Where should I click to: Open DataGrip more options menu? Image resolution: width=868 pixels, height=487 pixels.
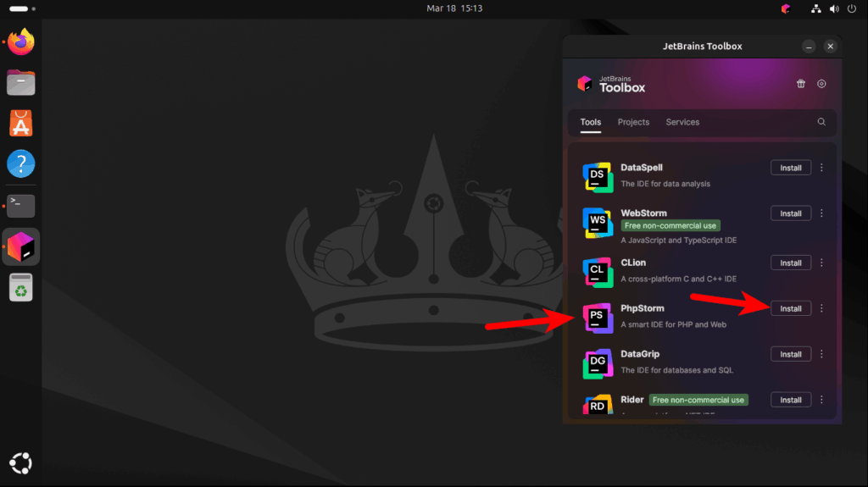click(x=821, y=354)
